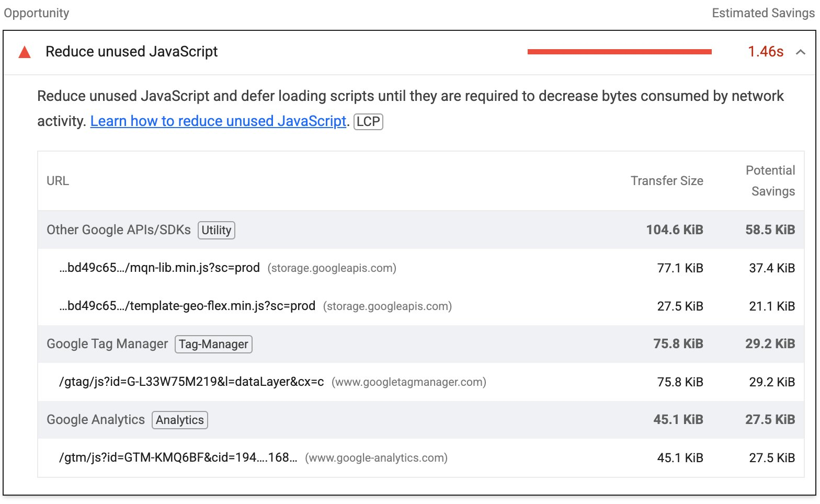Click the 1.46s estimated savings value
This screenshot has height=504, width=820.
coord(765,52)
